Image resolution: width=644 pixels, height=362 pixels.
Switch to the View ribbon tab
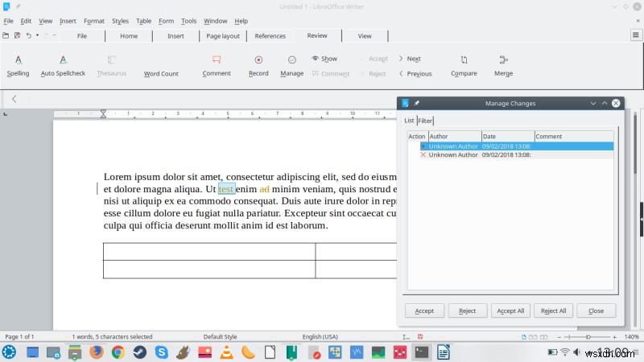[x=365, y=36]
